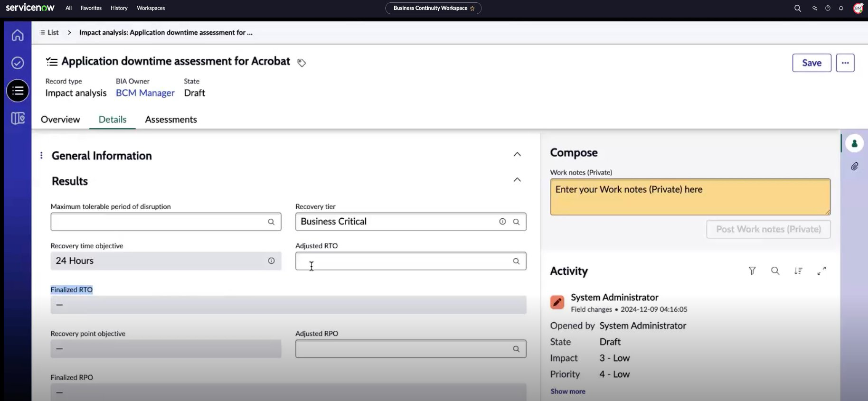Click the Priority '4 - Low' activity value

(x=614, y=374)
